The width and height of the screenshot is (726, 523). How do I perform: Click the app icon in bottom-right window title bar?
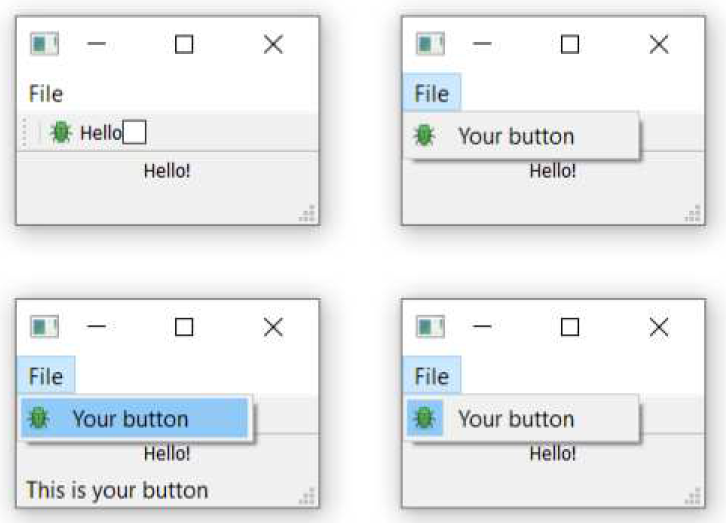pyautogui.click(x=430, y=326)
